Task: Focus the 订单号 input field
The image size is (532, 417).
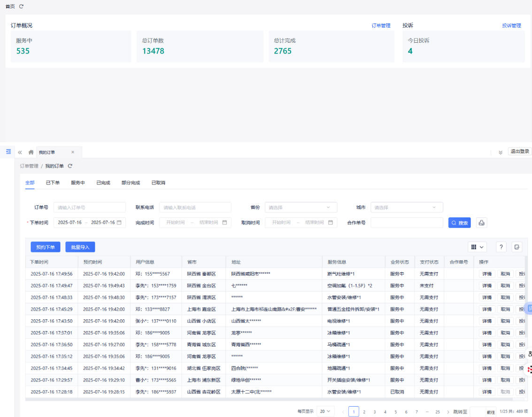Action: click(89, 207)
